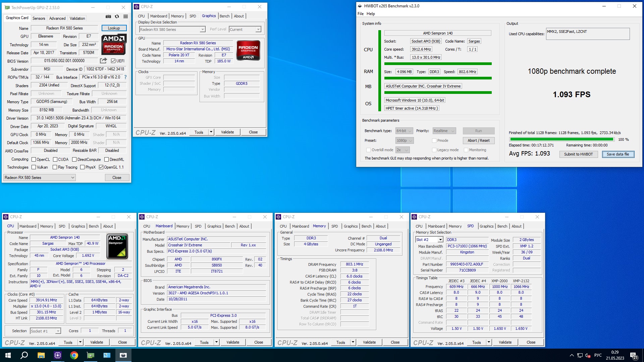Toggle DirectML checkbox
This screenshot has height=362, width=644.
tap(106, 160)
